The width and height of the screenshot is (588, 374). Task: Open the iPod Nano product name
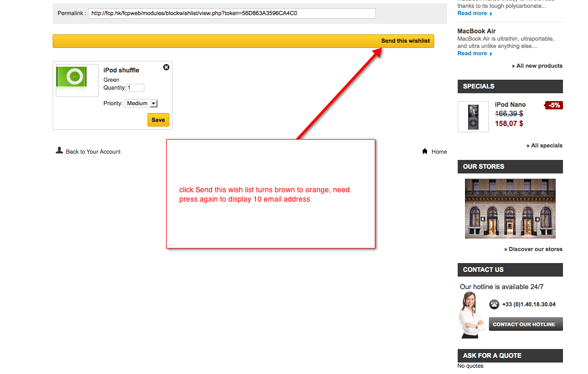pyautogui.click(x=510, y=105)
